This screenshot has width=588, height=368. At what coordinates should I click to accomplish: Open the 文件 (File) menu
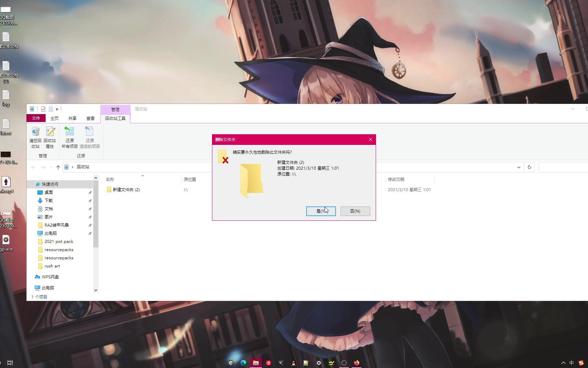(x=36, y=118)
